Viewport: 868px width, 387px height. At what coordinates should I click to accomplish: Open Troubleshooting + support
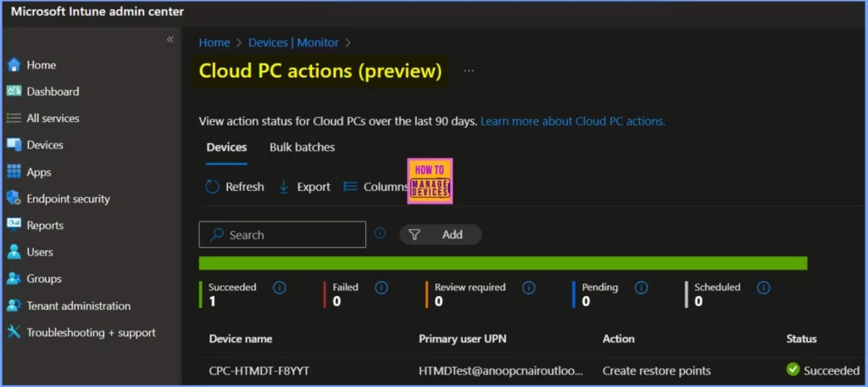[x=81, y=333]
